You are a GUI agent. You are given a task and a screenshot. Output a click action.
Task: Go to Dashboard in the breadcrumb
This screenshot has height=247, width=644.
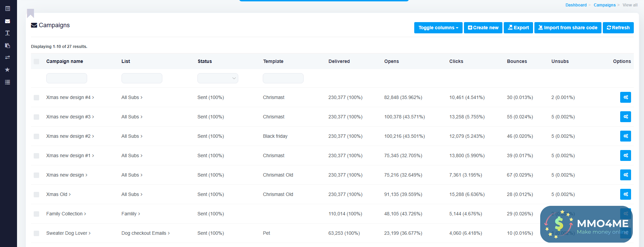coord(576,5)
